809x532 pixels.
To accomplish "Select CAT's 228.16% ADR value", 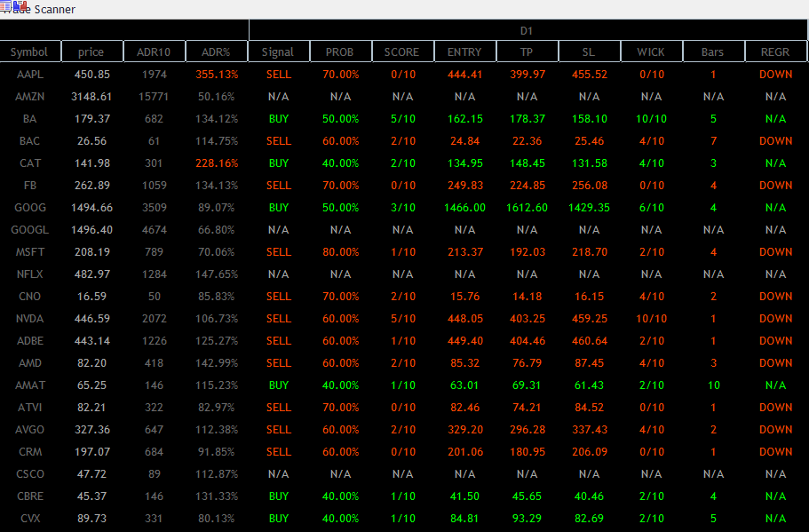I will point(217,163).
